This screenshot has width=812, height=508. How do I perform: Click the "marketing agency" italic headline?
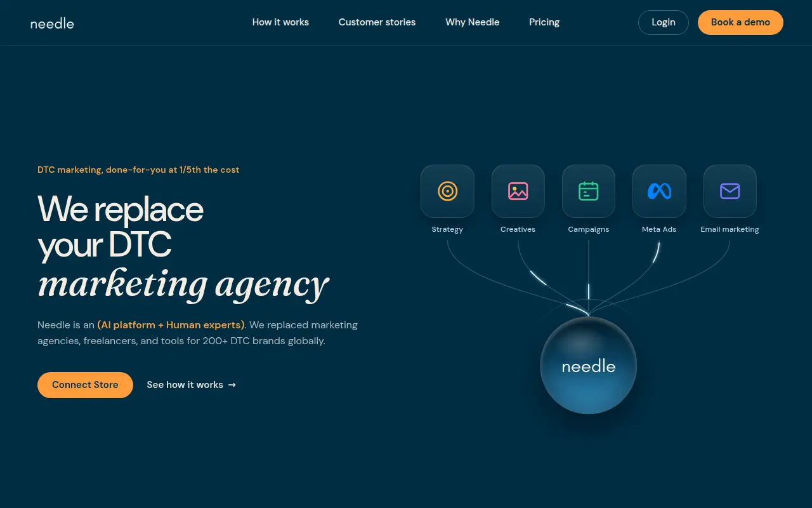(x=183, y=283)
